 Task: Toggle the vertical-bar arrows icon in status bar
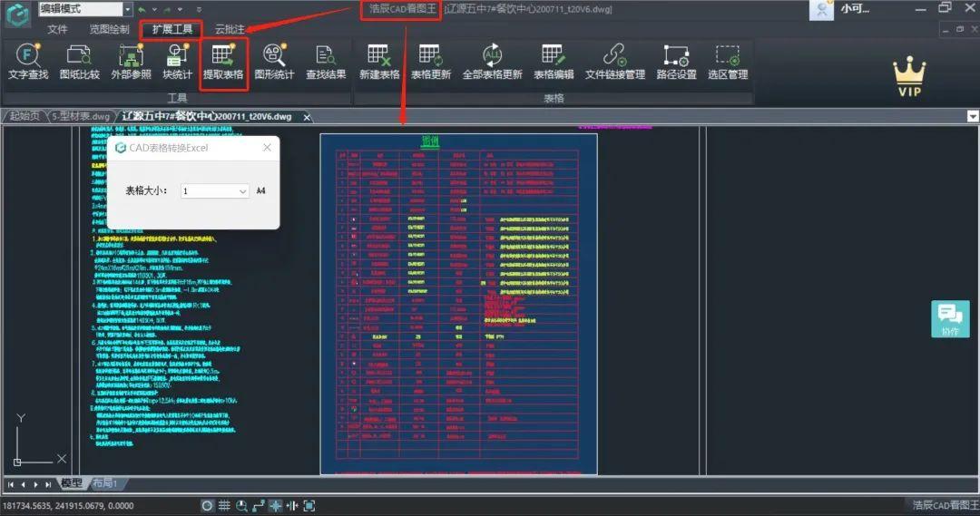pos(292,506)
